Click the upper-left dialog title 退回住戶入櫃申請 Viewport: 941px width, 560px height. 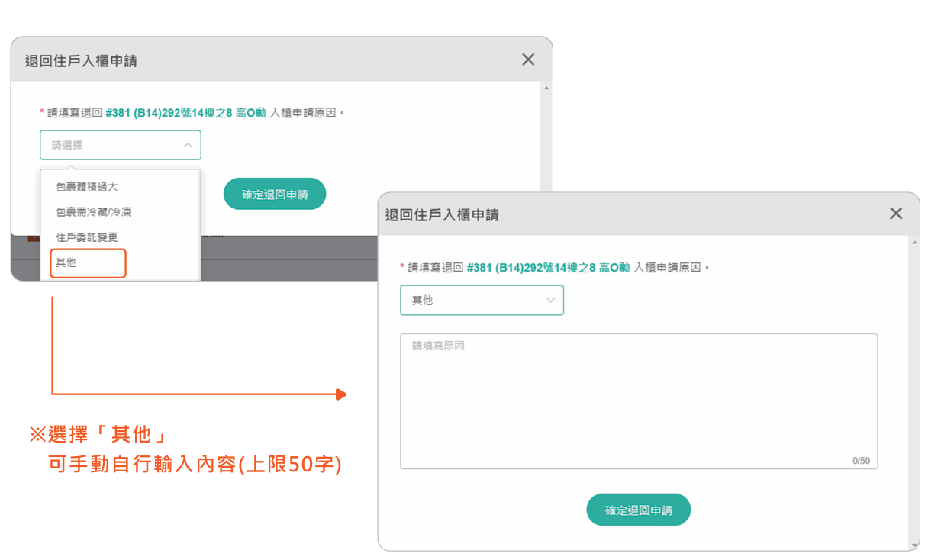click(x=81, y=60)
